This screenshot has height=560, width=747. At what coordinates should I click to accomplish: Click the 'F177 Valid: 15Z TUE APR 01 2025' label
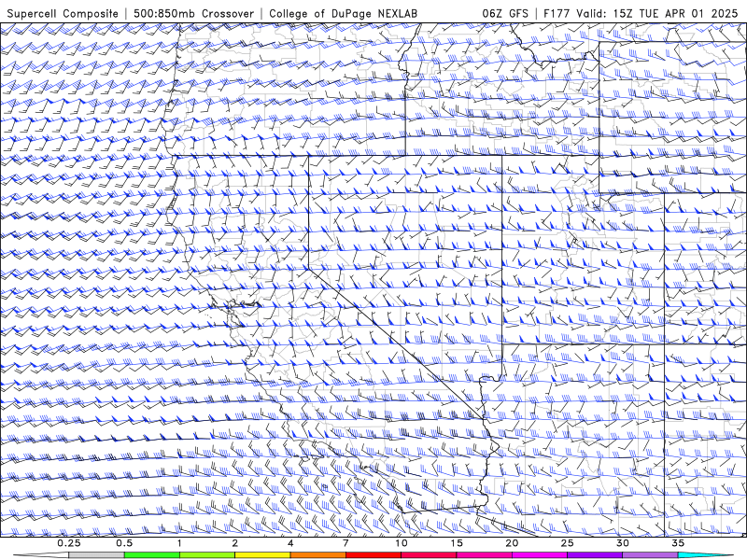pyautogui.click(x=641, y=13)
